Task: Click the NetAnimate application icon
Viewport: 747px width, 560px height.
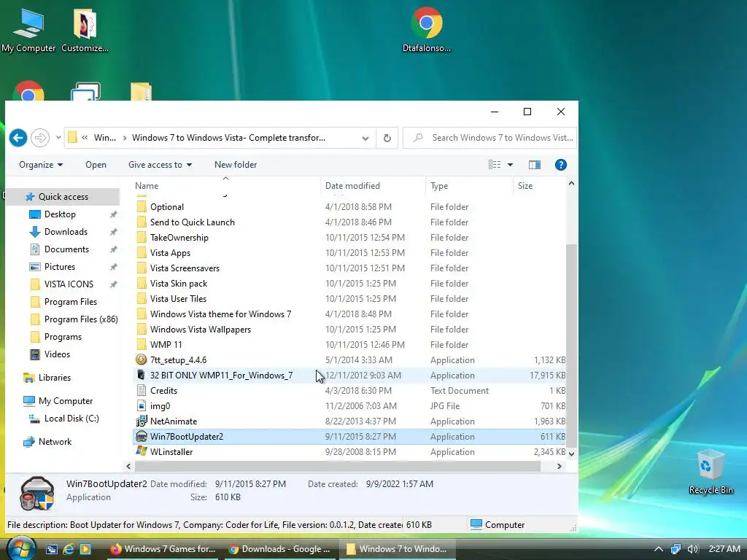Action: click(141, 421)
